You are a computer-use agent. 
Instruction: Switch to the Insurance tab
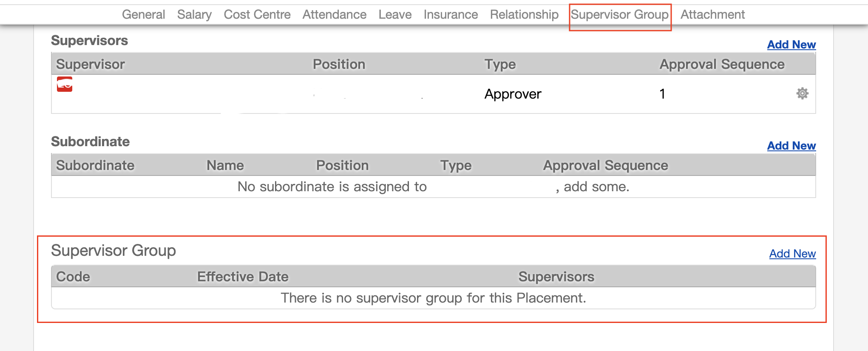tap(451, 14)
